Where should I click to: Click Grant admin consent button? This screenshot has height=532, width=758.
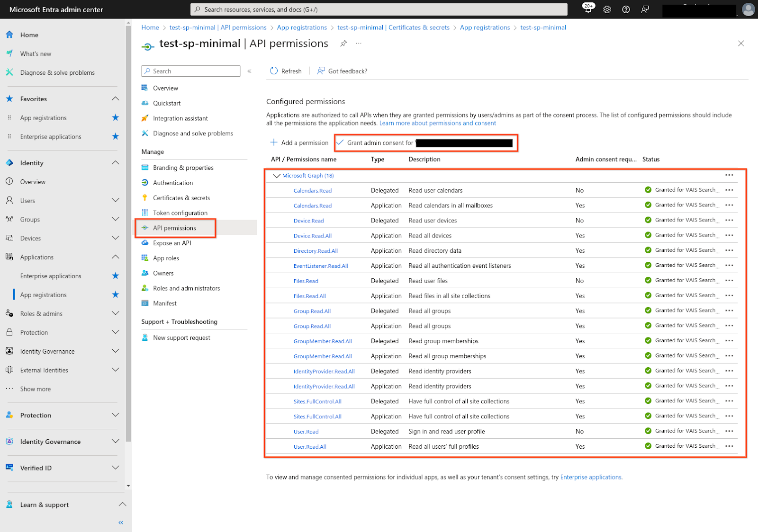pyautogui.click(x=424, y=142)
